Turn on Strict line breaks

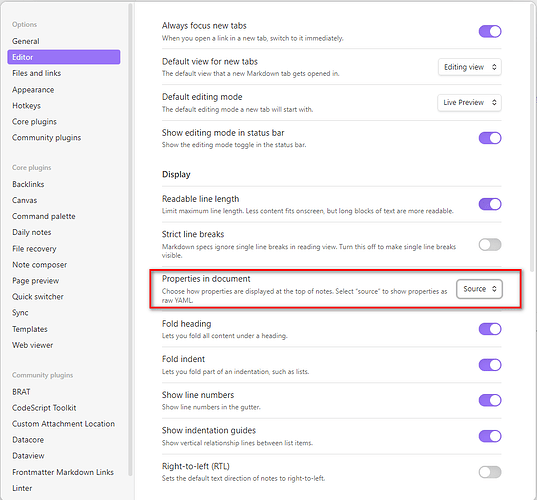click(490, 245)
